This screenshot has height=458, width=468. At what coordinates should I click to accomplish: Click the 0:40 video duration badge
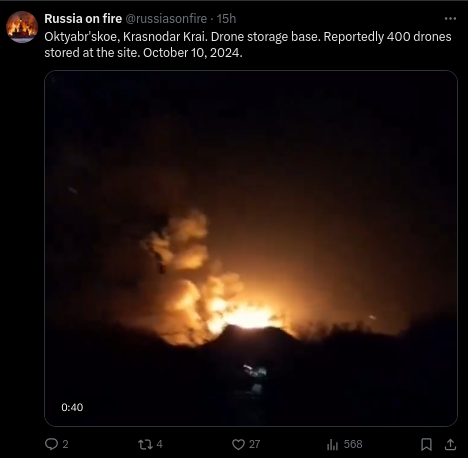tap(72, 407)
